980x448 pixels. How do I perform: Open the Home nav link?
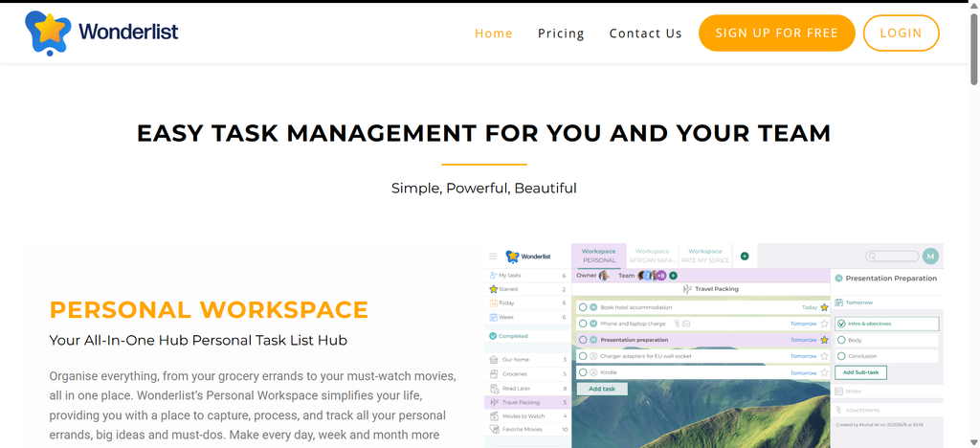[494, 34]
